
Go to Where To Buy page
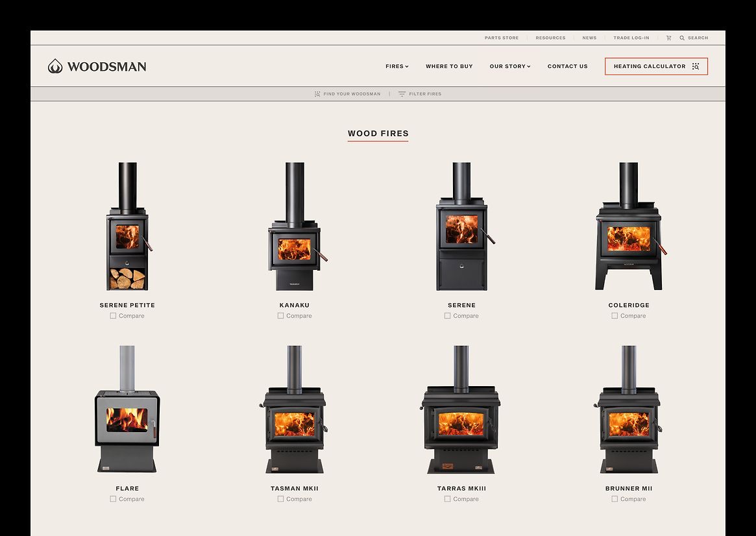coord(449,66)
